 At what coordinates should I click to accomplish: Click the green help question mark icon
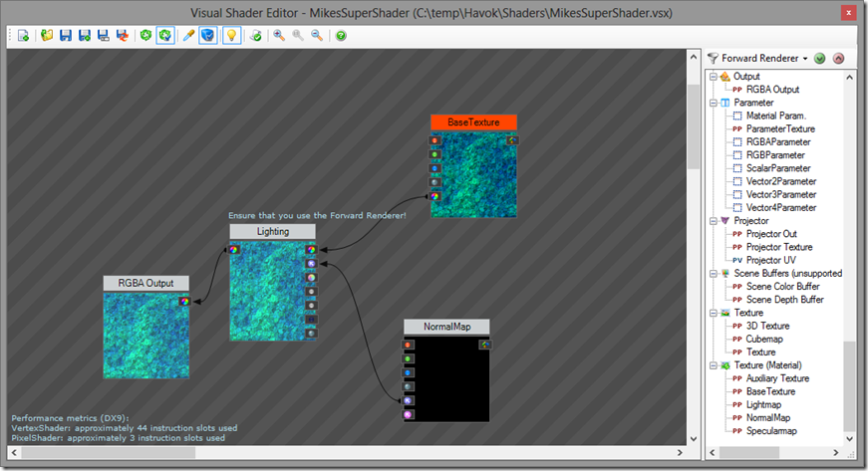click(x=341, y=36)
